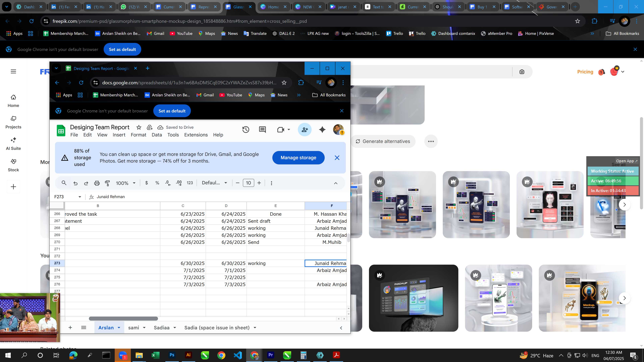Click the Sheets search menus magnifier icon
Viewport: 644px width, 362px height.
coord(64,183)
